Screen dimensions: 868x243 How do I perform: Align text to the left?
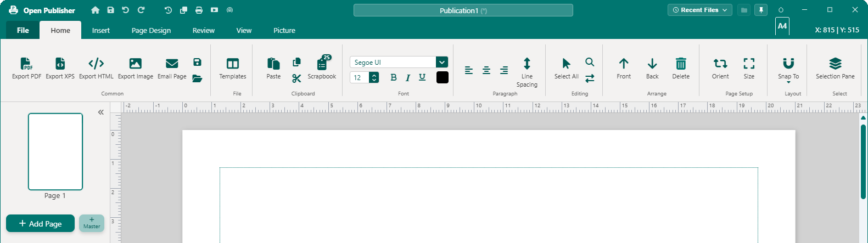click(469, 70)
